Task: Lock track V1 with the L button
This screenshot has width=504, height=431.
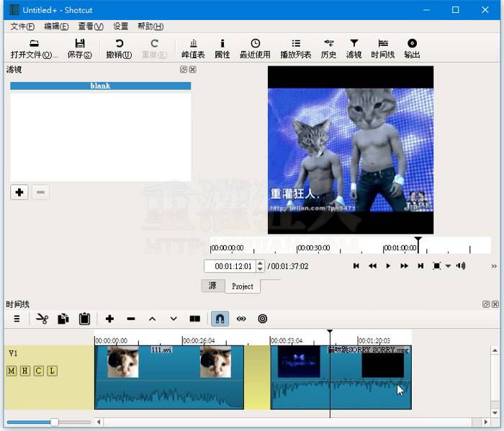Action: click(x=52, y=371)
